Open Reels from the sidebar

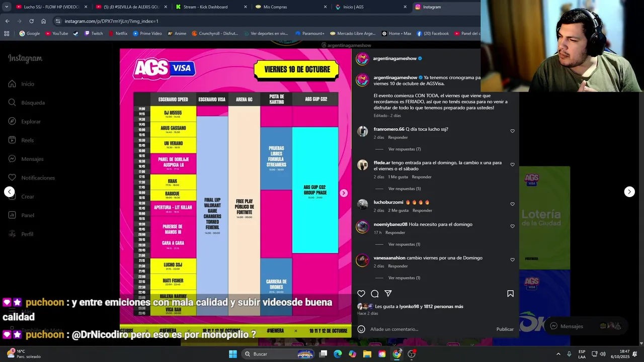21,140
